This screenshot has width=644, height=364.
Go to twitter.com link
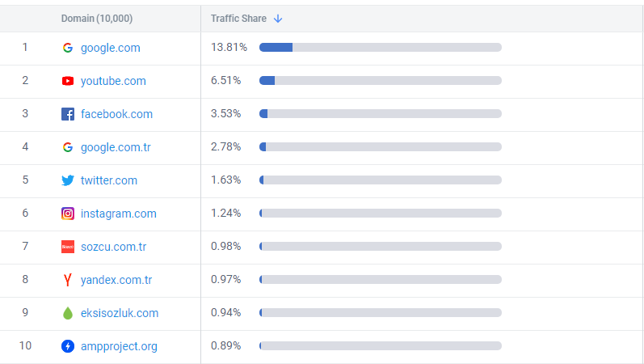pos(109,180)
